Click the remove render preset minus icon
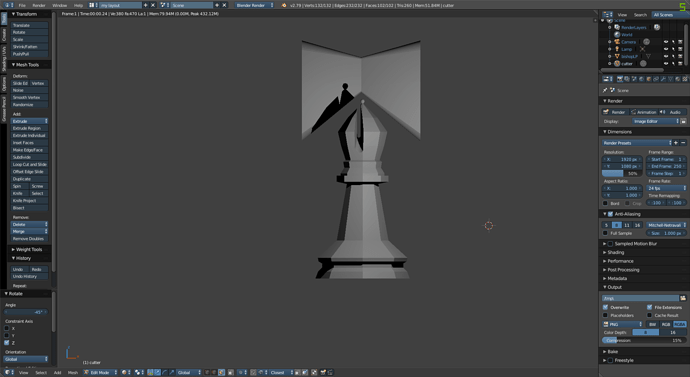This screenshot has width=690, height=377. pos(683,143)
